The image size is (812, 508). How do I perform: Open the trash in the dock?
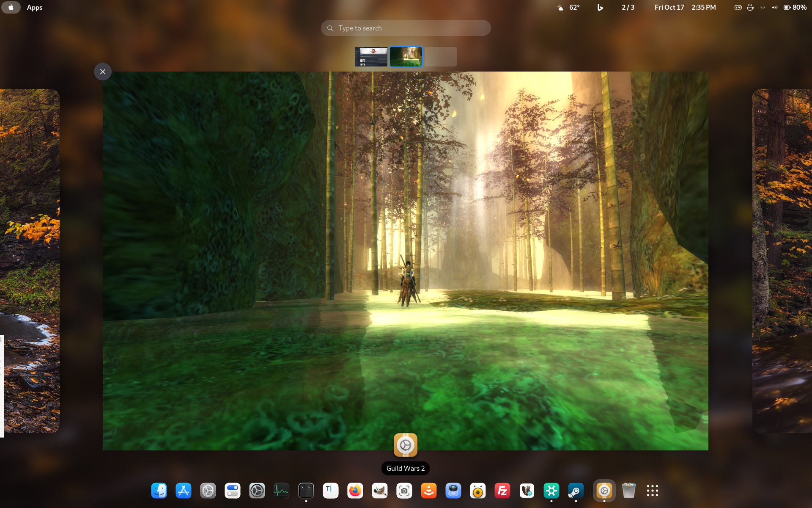coord(629,491)
